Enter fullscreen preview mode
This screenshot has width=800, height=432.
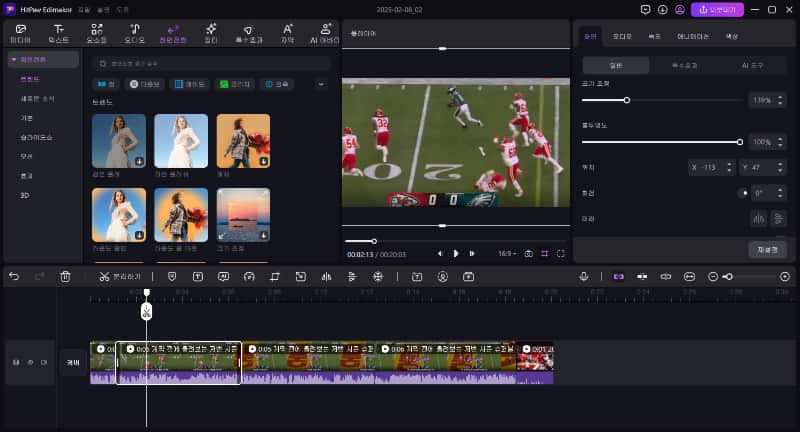tap(559, 254)
